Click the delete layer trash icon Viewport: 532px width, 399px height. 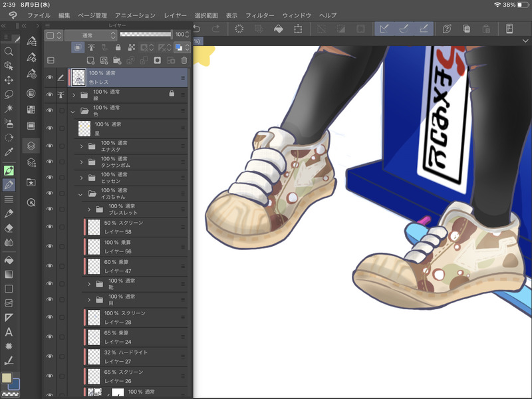184,61
